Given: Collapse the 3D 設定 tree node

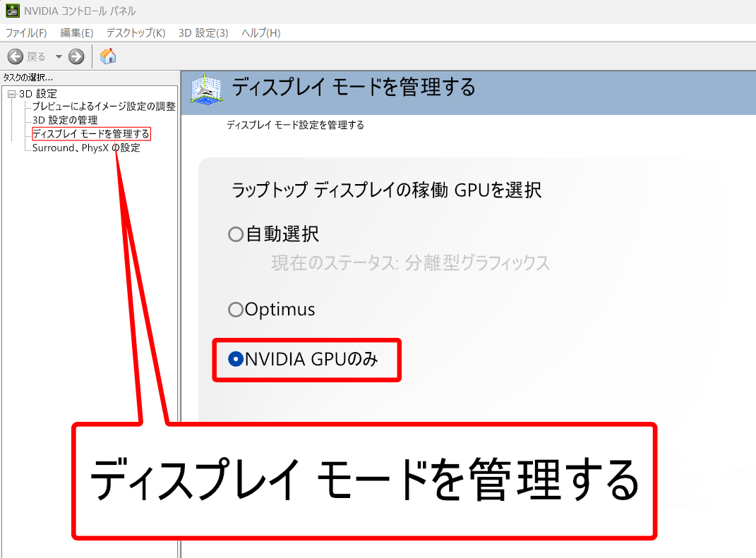Looking at the screenshot, I should click(11, 94).
